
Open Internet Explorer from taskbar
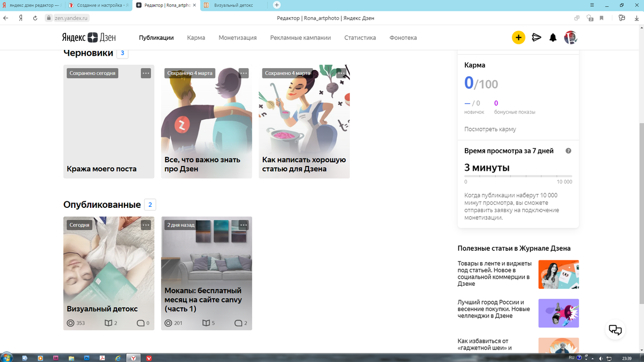tap(118, 358)
